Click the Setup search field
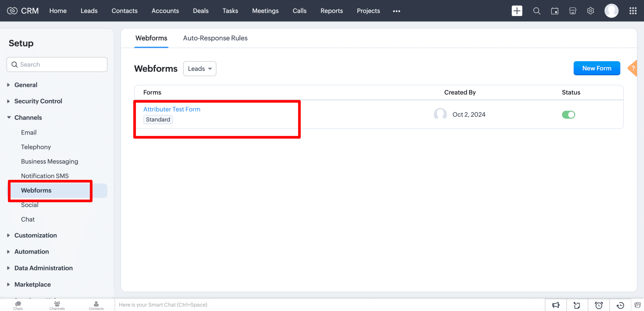This screenshot has width=644, height=311. tap(57, 65)
